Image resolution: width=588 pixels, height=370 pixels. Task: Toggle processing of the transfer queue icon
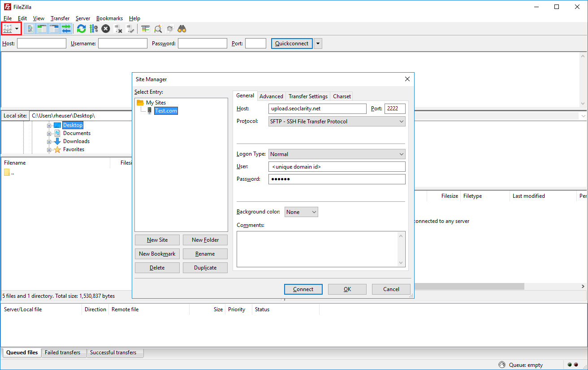(93, 29)
